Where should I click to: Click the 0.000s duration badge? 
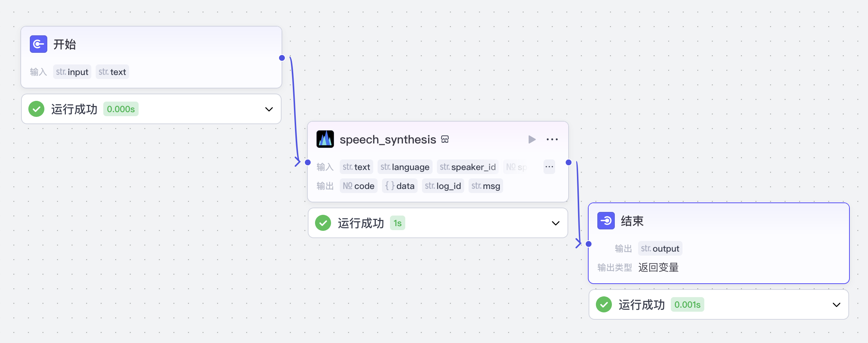coord(121,109)
